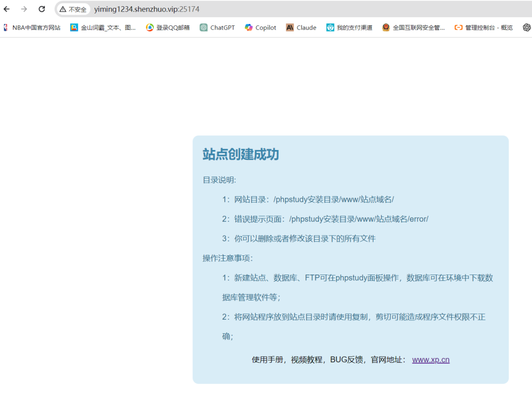Reload the current page

pos(42,9)
